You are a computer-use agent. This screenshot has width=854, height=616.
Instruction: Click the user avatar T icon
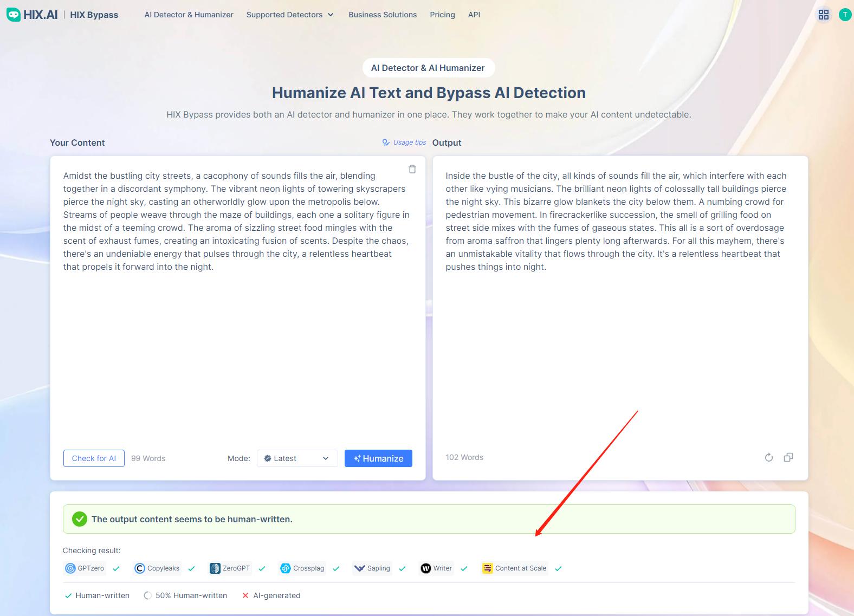click(x=844, y=15)
